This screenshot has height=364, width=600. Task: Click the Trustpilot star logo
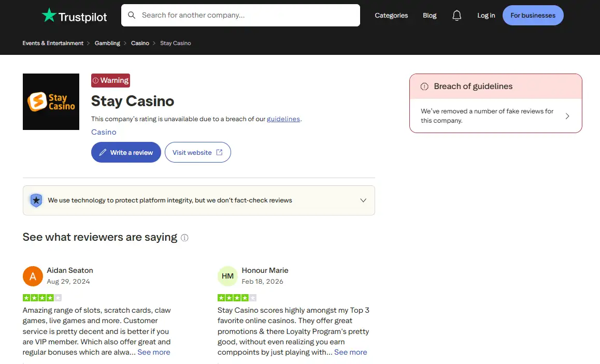[49, 16]
